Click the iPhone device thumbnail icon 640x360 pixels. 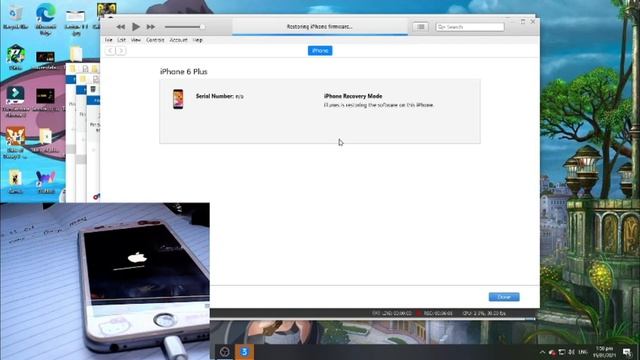tap(178, 99)
